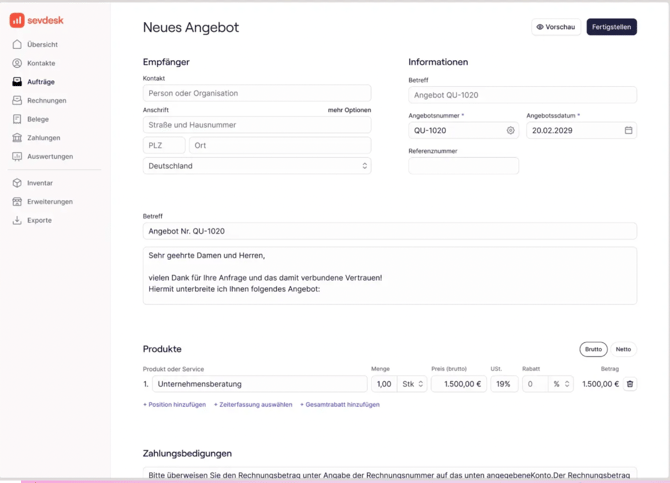Open Inventar from the sidebar

click(40, 183)
